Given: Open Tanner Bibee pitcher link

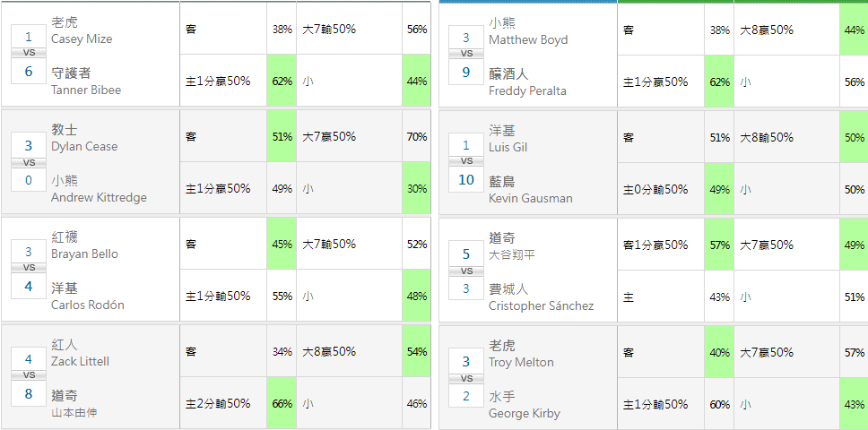Looking at the screenshot, I should [x=86, y=90].
